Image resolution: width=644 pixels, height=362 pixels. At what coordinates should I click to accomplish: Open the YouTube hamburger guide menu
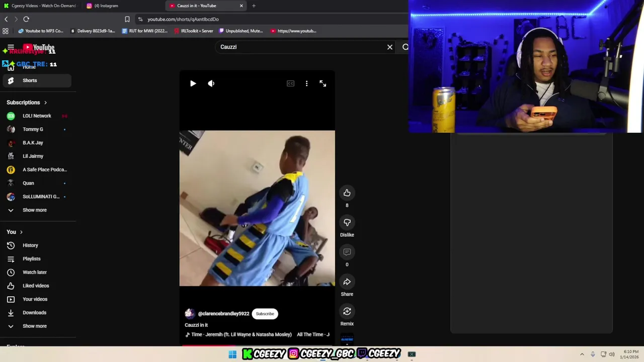click(x=11, y=47)
